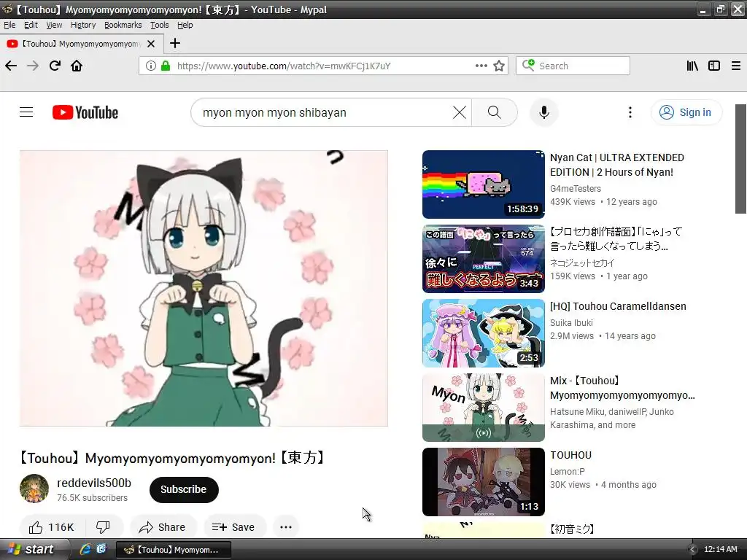Click the YouTube logo
This screenshot has height=560, width=747.
[85, 112]
